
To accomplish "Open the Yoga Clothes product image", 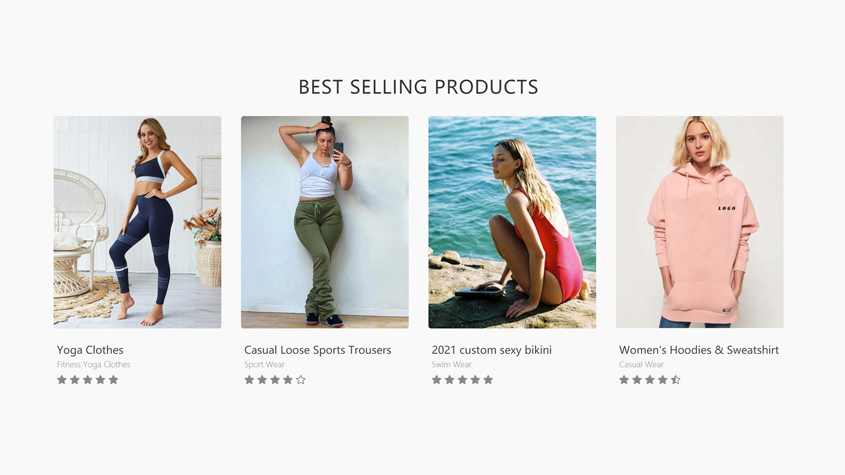I will click(137, 222).
